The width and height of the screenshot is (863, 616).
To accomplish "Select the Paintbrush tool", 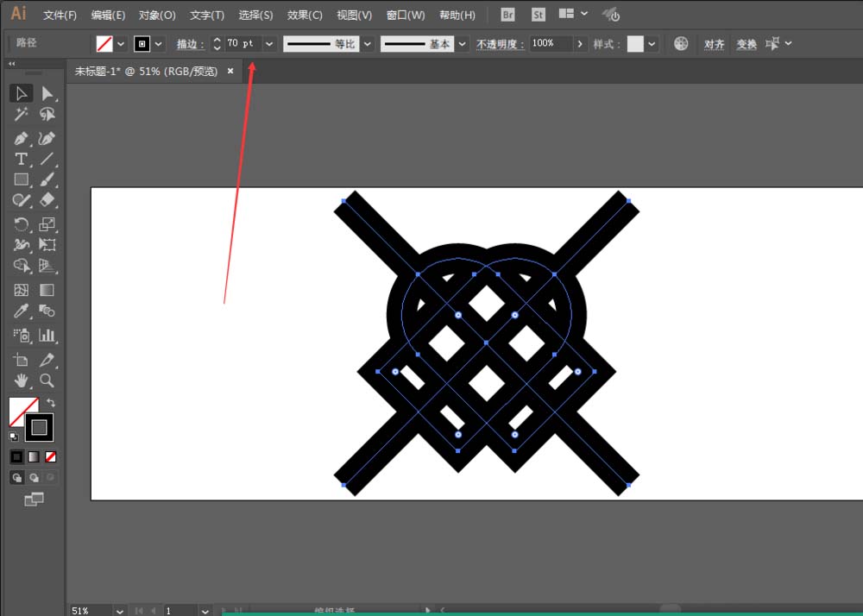I will point(47,179).
